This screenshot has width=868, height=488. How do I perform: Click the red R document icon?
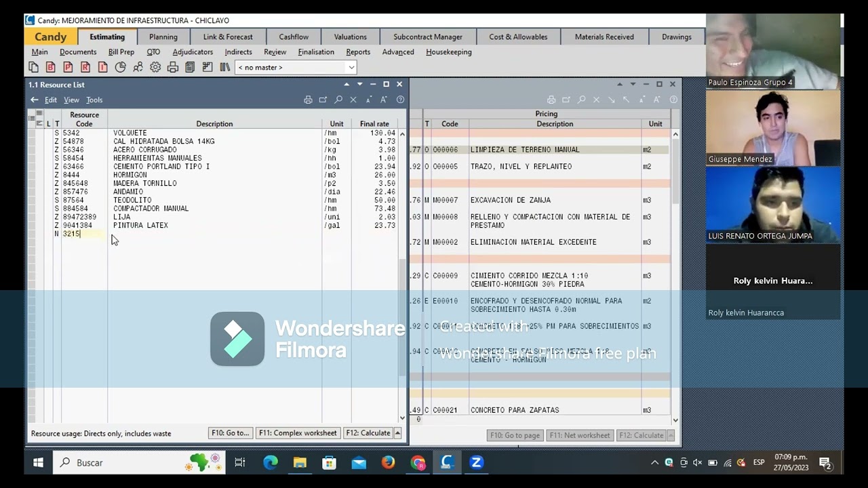click(x=85, y=67)
